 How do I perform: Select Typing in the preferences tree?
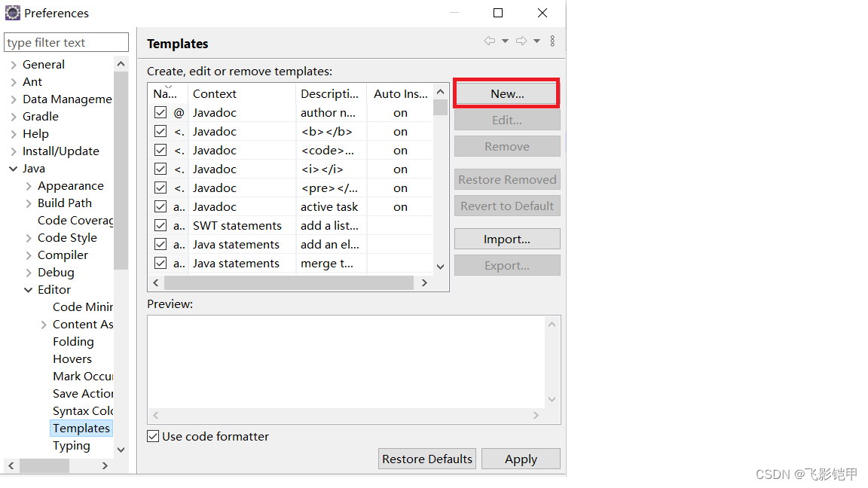[x=71, y=445]
